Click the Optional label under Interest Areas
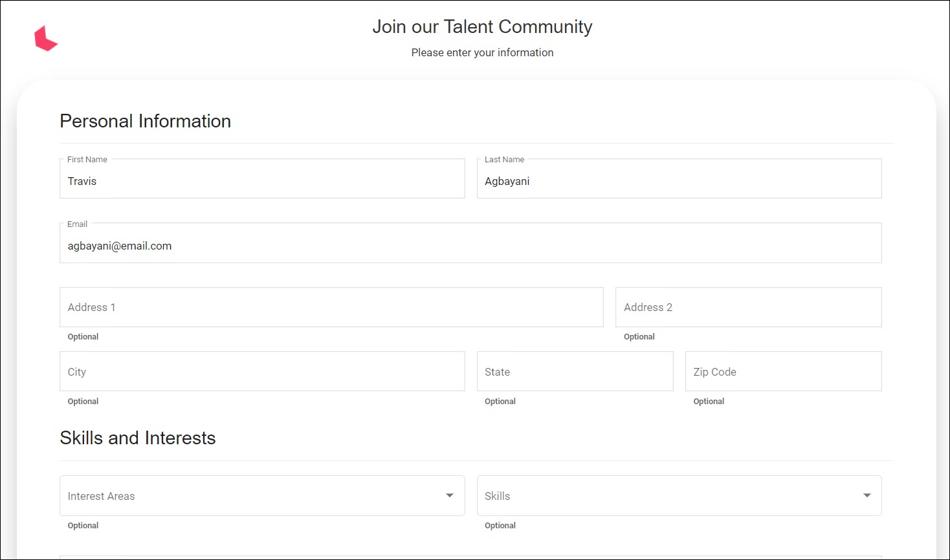950x560 pixels. 83,525
